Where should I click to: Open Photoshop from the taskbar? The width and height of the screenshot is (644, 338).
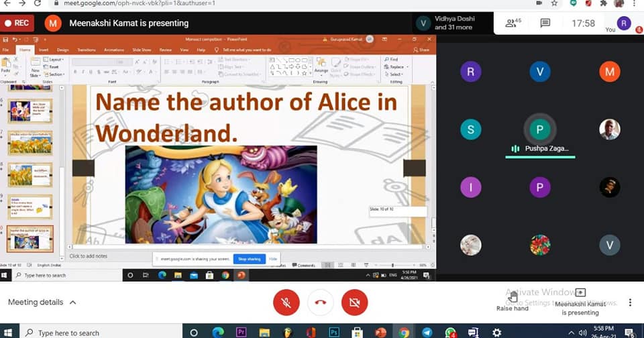334,332
